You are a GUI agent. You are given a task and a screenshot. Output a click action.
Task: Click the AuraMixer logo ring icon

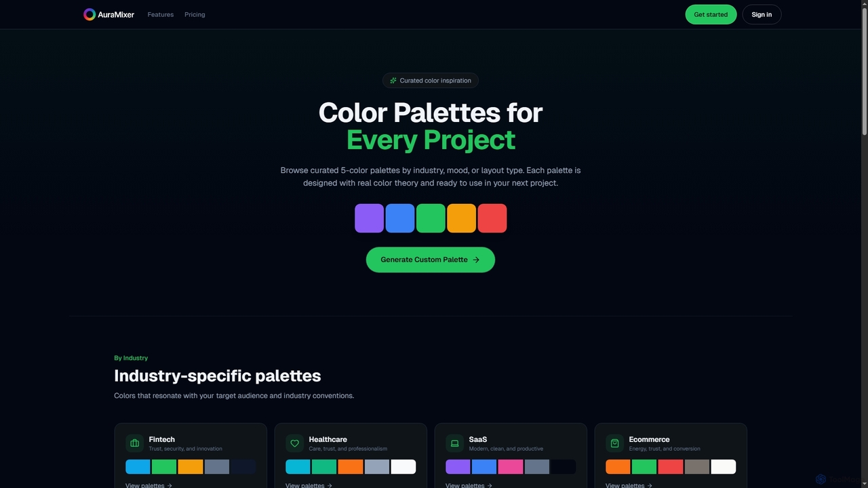tap(90, 14)
